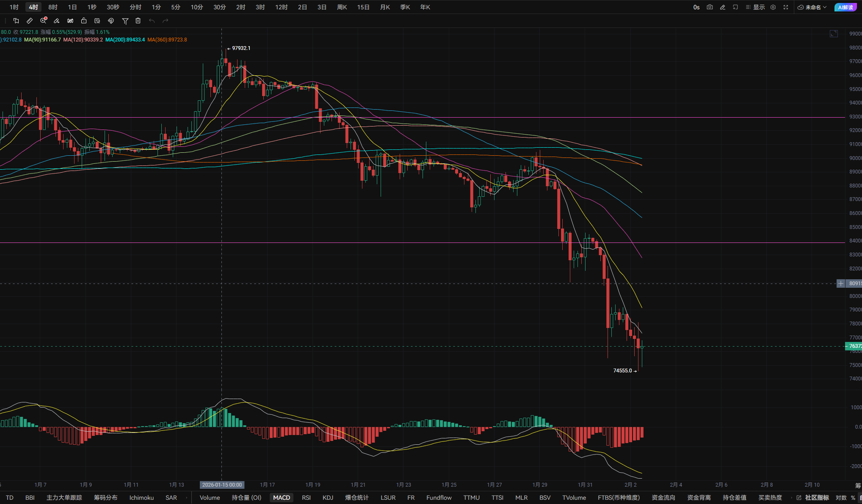This screenshot has height=504, width=862.
Task: Click the lock drawings icon
Action: pos(84,21)
